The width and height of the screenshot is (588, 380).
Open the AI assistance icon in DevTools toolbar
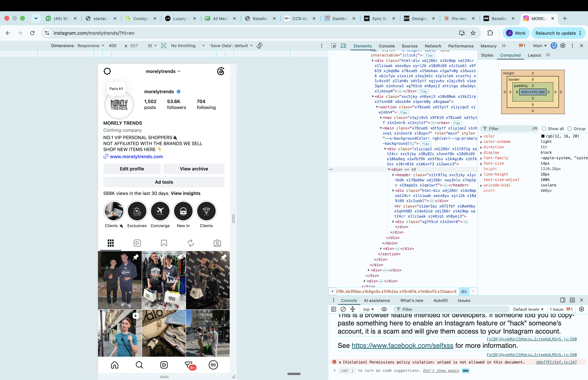pyautogui.click(x=554, y=46)
